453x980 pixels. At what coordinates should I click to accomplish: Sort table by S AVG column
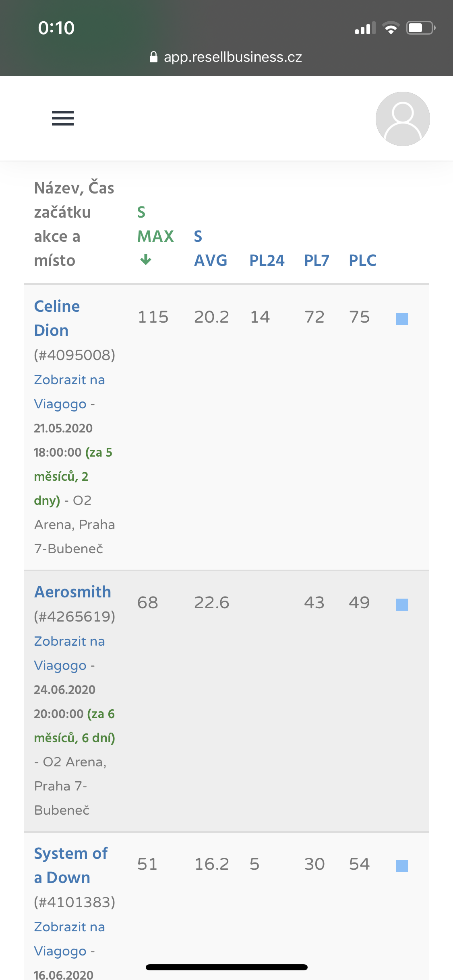[x=211, y=248]
